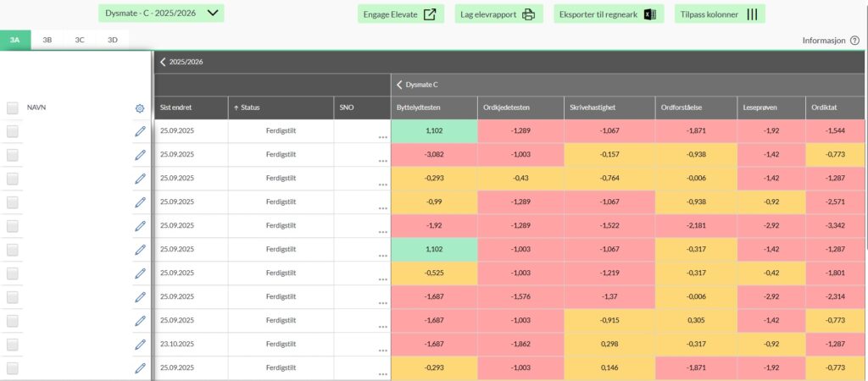Collapse the 2025/2026 group header
868x381 pixels.
pos(163,62)
